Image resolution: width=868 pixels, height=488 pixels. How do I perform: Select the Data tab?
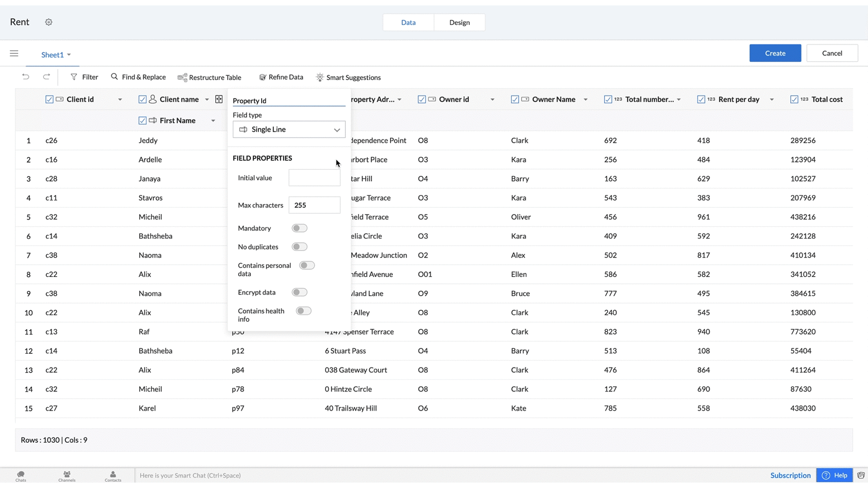tap(408, 23)
